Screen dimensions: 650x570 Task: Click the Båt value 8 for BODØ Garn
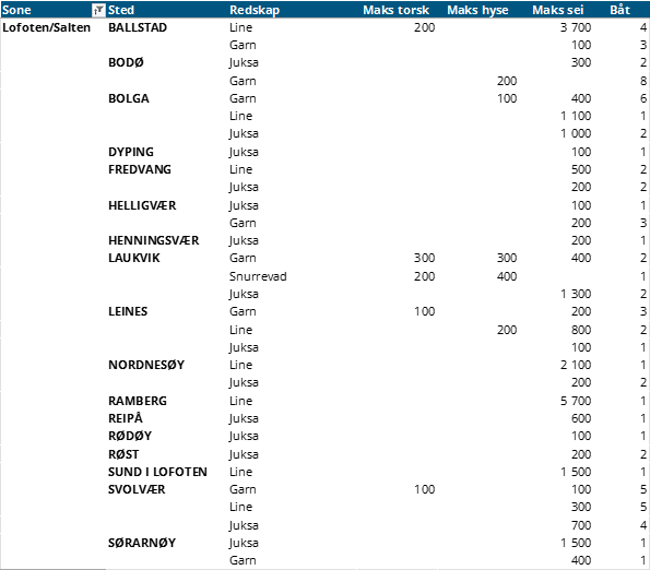coord(643,81)
